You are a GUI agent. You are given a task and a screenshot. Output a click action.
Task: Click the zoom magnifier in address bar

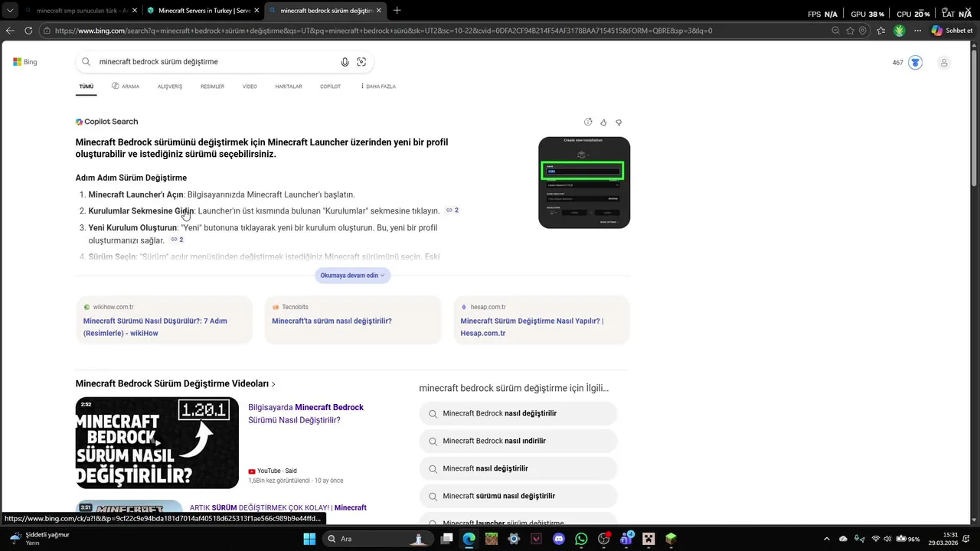pyautogui.click(x=835, y=31)
